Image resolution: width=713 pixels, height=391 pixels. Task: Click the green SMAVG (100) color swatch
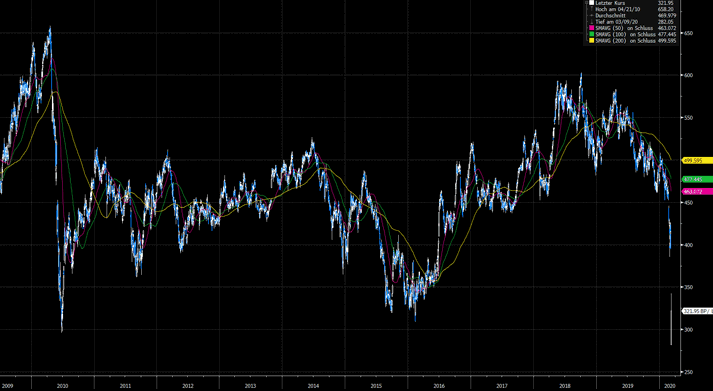click(592, 34)
